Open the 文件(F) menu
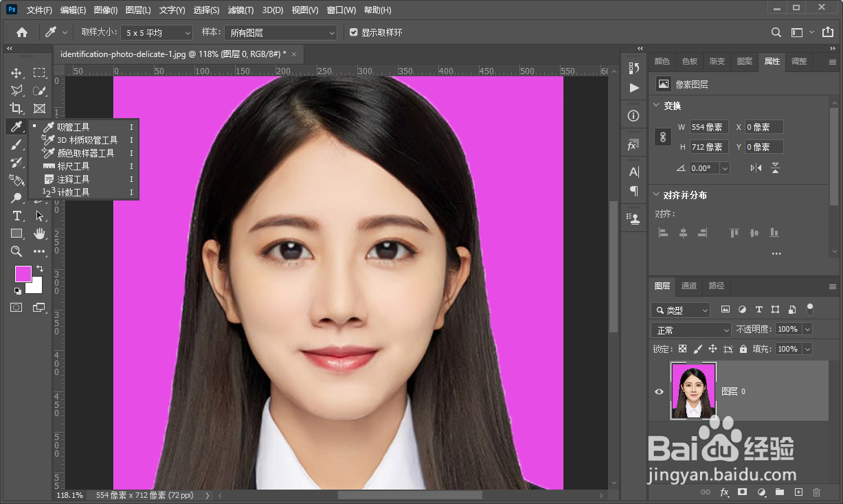The image size is (843, 504). pyautogui.click(x=39, y=10)
